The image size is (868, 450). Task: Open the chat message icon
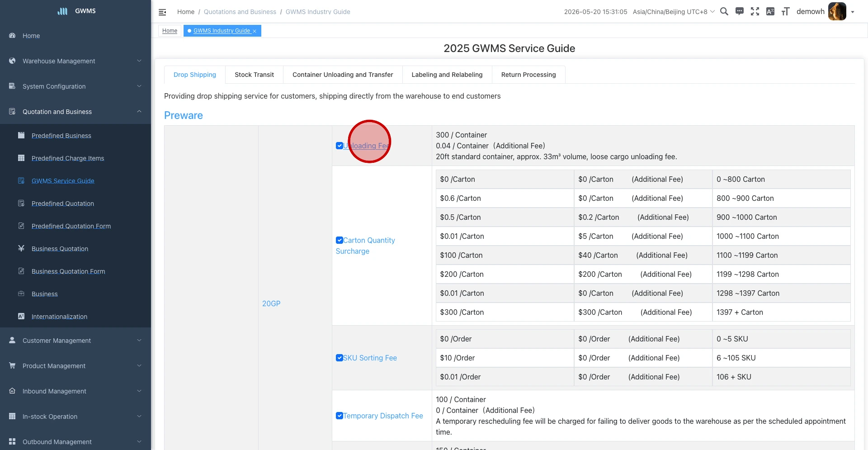click(x=740, y=12)
